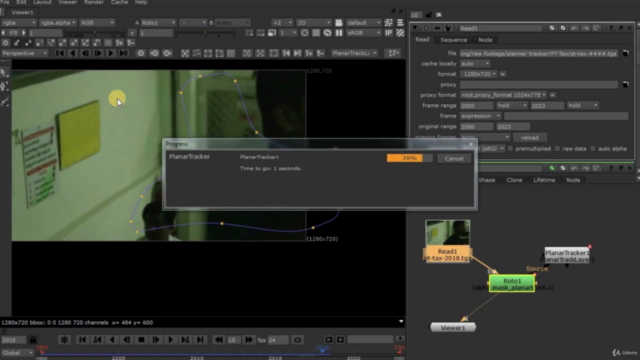Click the help question icon in Read1 panel
Image resolution: width=640 pixels, height=360 pixels.
(x=611, y=28)
